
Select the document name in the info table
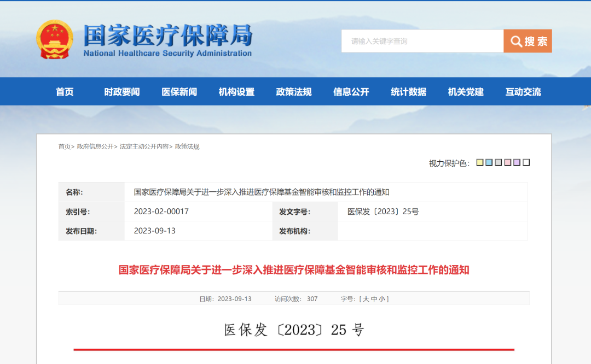(262, 192)
